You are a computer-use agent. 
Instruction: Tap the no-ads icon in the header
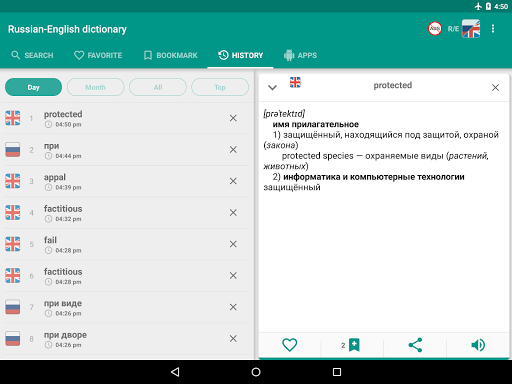click(435, 29)
